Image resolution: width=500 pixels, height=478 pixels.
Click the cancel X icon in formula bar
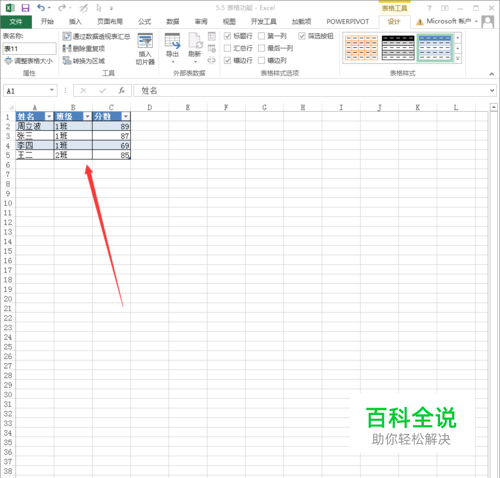click(x=83, y=90)
